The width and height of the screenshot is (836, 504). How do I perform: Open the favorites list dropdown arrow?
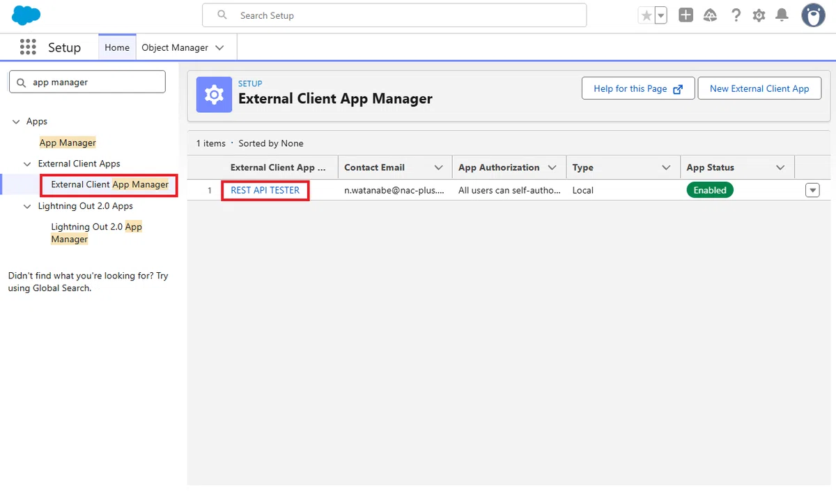coord(661,15)
